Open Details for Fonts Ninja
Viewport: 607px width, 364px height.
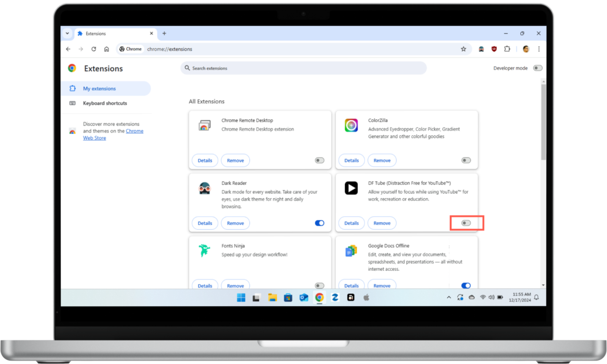[x=205, y=285]
